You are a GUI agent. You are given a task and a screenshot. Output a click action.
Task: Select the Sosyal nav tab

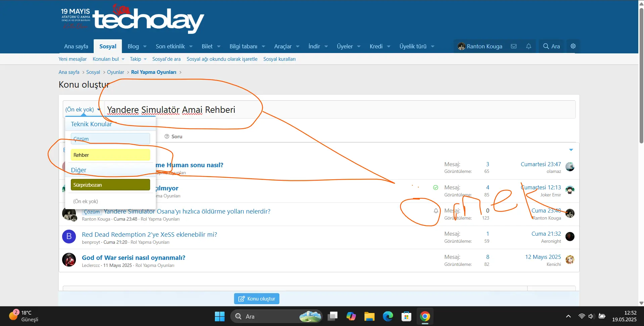pyautogui.click(x=108, y=46)
